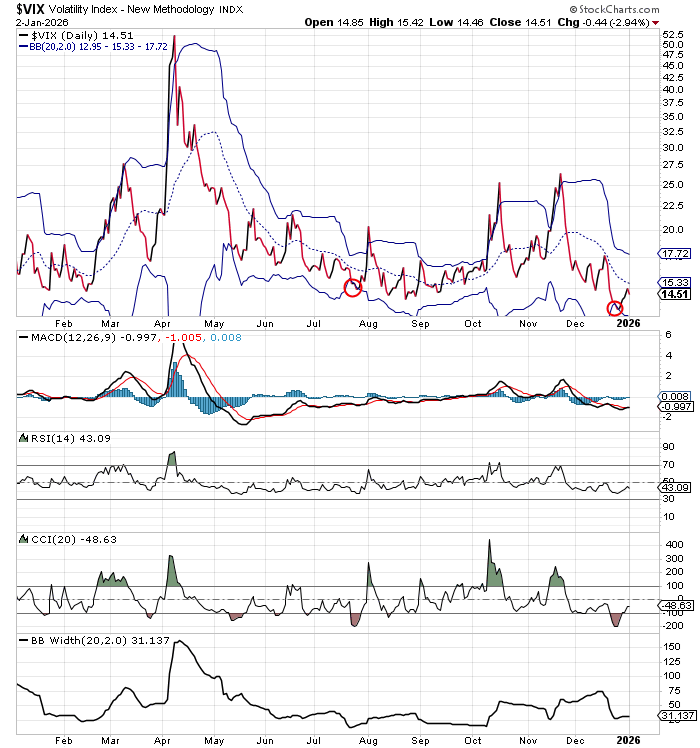
Task: Click the 17.72 upper band price tag
Action: 676,254
